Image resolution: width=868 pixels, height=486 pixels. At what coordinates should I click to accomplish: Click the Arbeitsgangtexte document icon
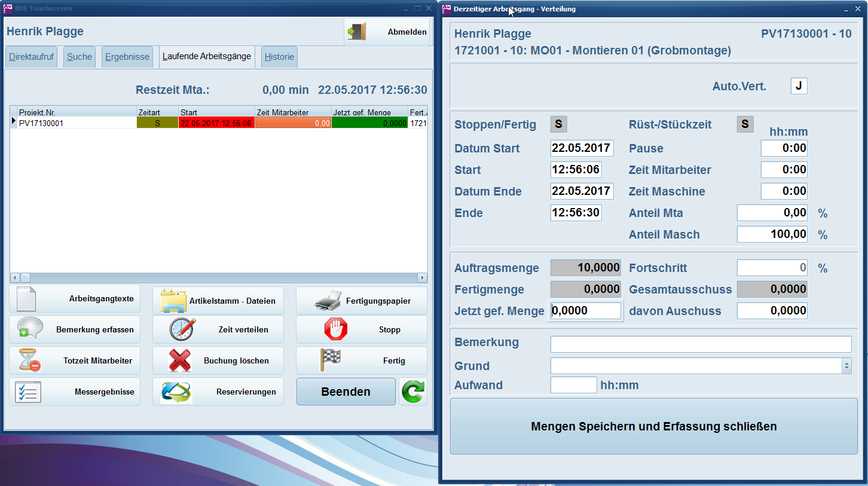[x=26, y=299]
